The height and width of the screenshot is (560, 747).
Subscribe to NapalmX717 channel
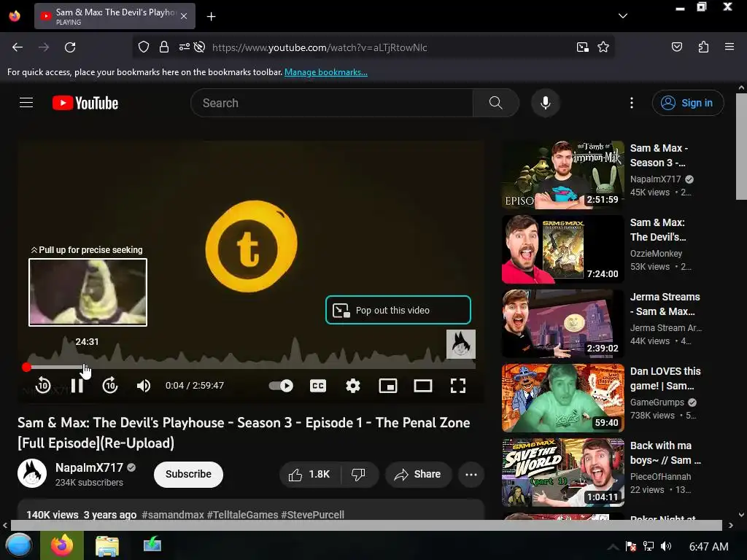tap(188, 474)
